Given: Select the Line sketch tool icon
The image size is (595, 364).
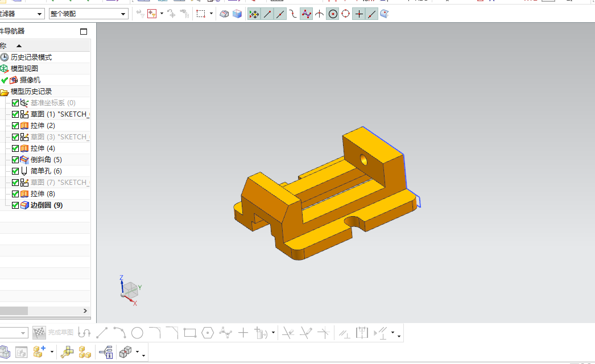Looking at the screenshot, I should 102,333.
